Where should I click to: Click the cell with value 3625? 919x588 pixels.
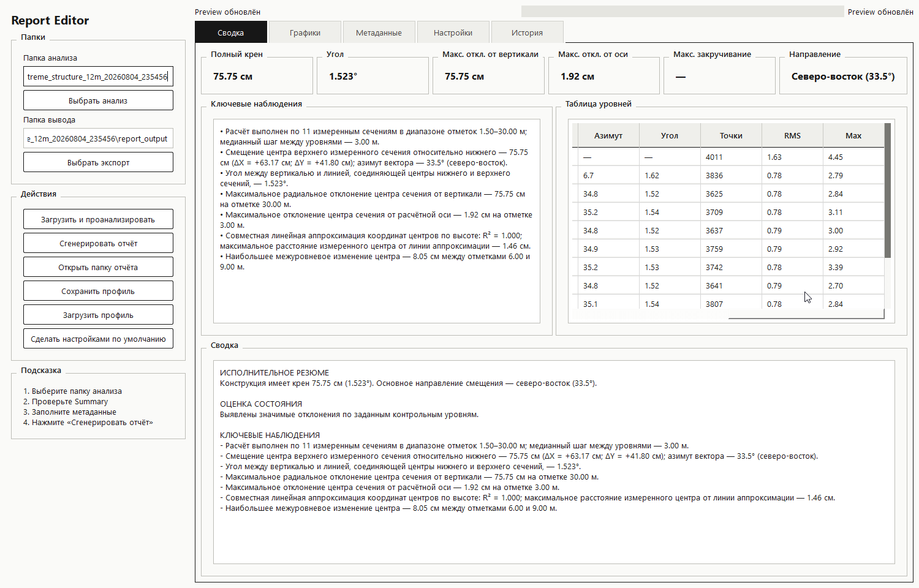731,194
